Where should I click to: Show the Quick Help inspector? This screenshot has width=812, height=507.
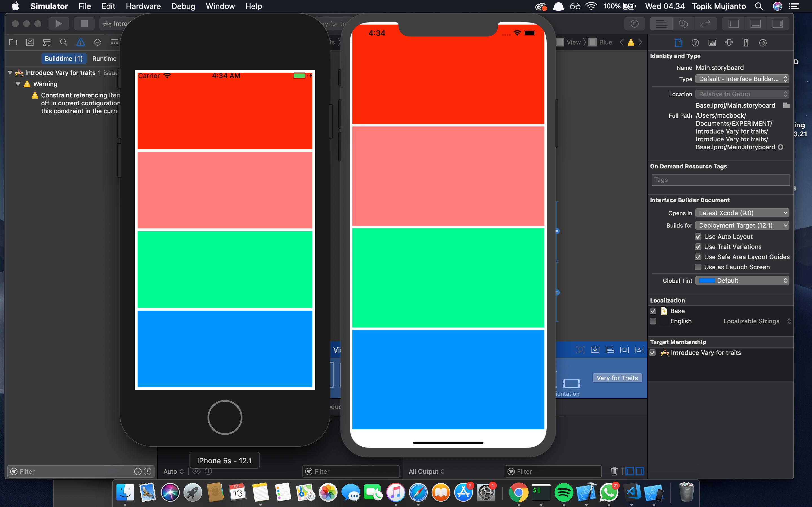pos(695,43)
